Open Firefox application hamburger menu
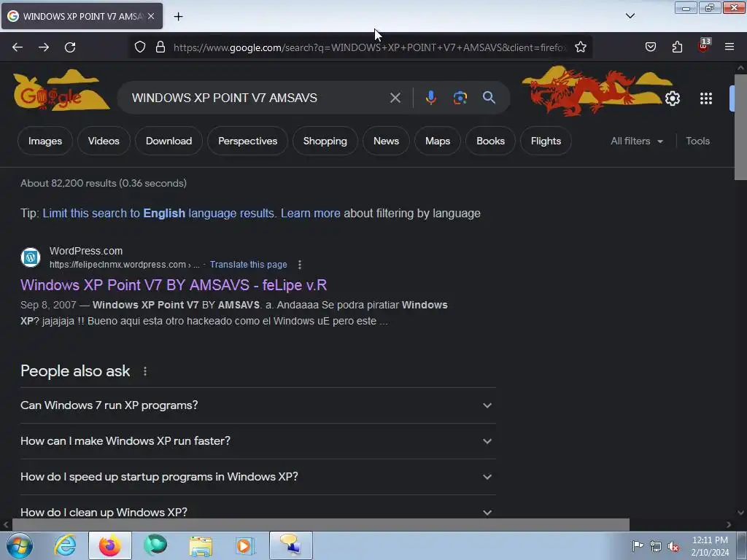This screenshot has width=747, height=560. 729,47
